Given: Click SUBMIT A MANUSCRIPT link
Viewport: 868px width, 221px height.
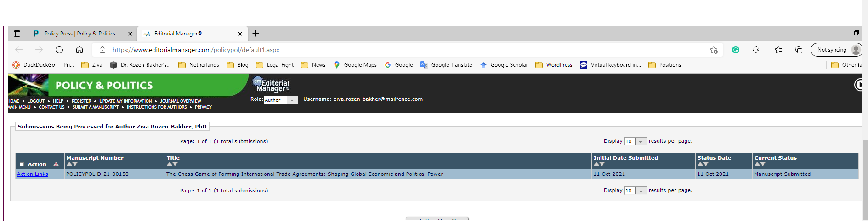Looking at the screenshot, I should [96, 107].
